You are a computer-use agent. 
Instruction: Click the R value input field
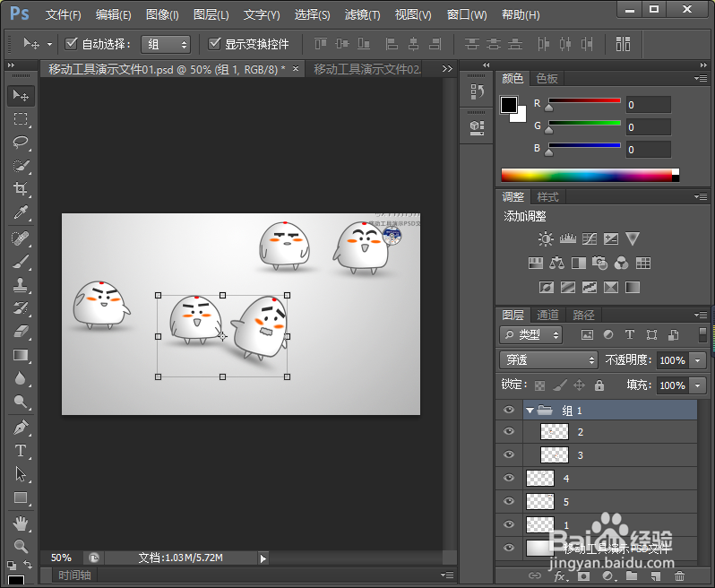coord(648,105)
